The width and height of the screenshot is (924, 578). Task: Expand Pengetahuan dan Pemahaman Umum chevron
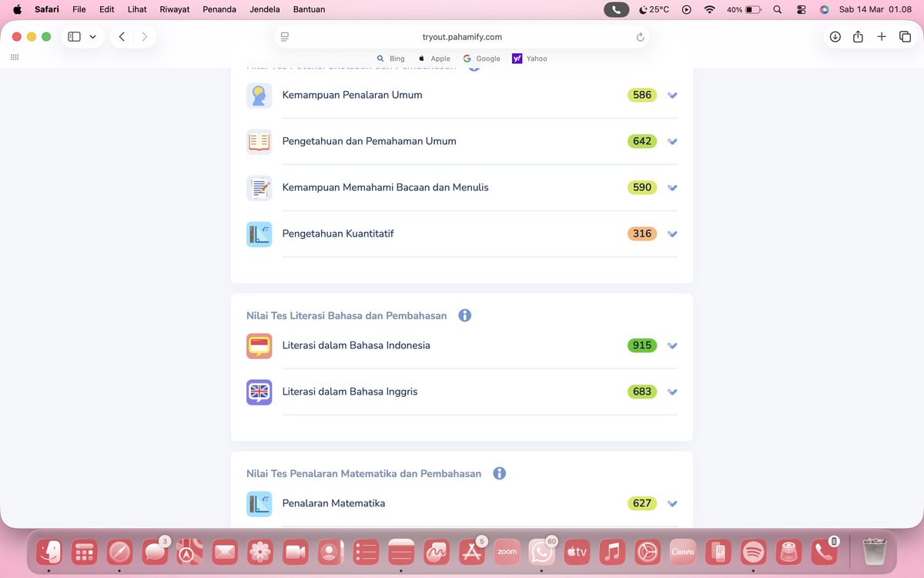(x=672, y=142)
